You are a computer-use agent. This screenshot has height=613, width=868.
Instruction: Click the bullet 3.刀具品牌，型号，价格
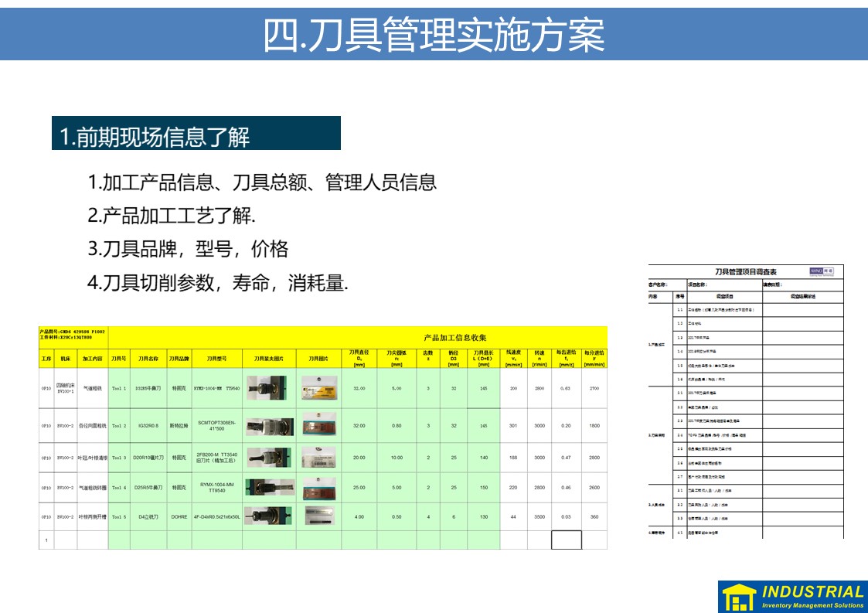pyautogui.click(x=188, y=249)
